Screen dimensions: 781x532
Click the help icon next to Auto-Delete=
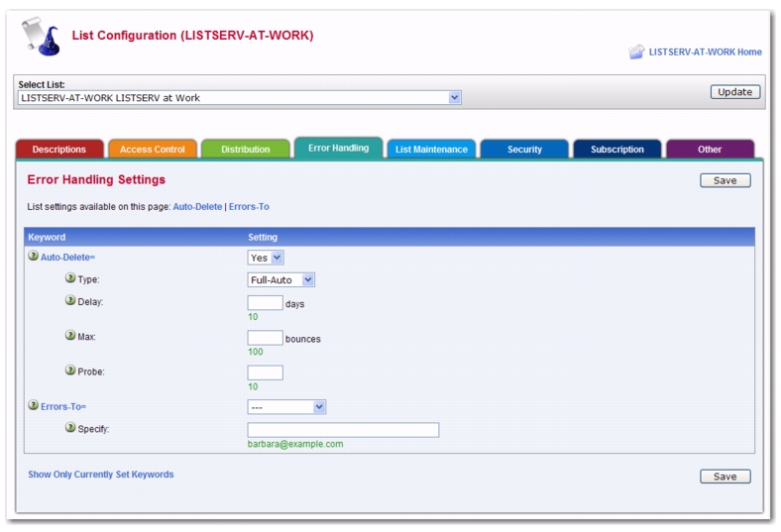pyautogui.click(x=34, y=256)
